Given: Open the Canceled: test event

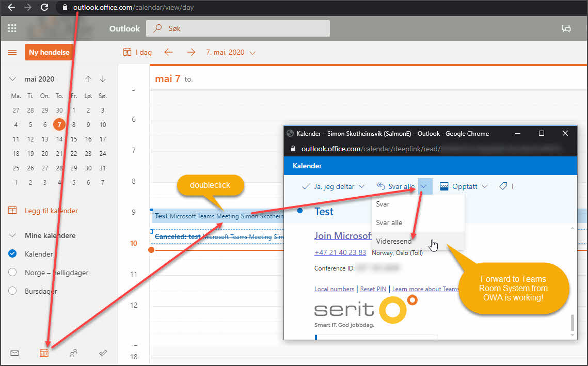Looking at the screenshot, I should click(x=217, y=236).
